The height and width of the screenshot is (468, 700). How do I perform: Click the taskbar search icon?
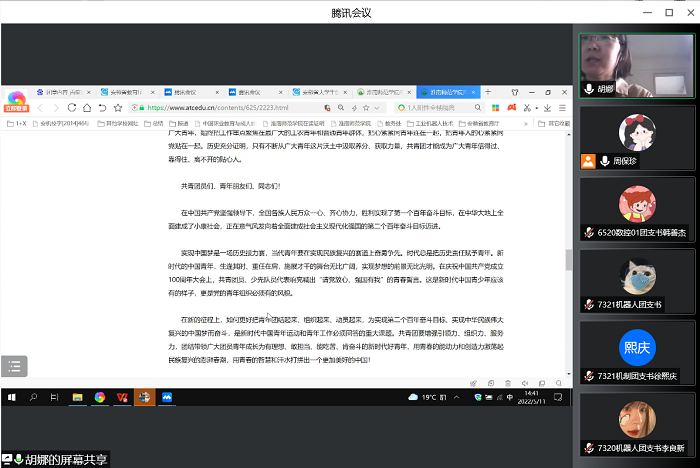pos(33,397)
